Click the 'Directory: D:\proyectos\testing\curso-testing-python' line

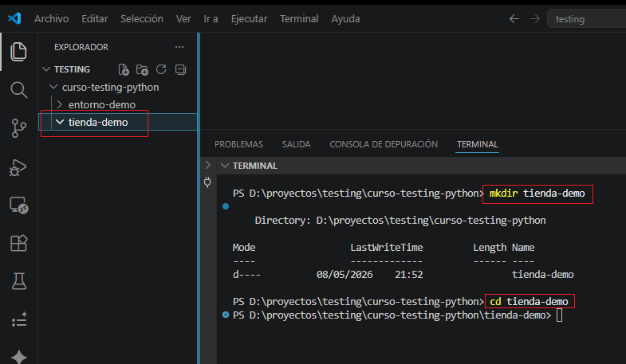pos(400,221)
